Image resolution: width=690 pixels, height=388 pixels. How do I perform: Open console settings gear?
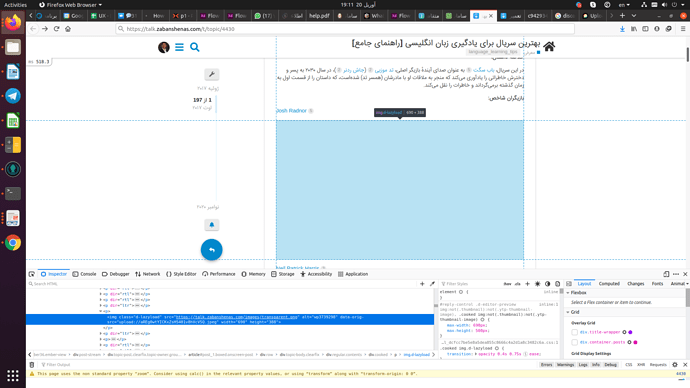point(675,365)
